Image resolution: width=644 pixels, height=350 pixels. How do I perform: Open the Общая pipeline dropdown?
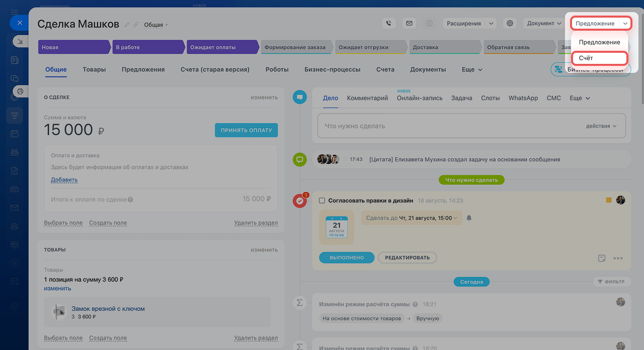(156, 25)
